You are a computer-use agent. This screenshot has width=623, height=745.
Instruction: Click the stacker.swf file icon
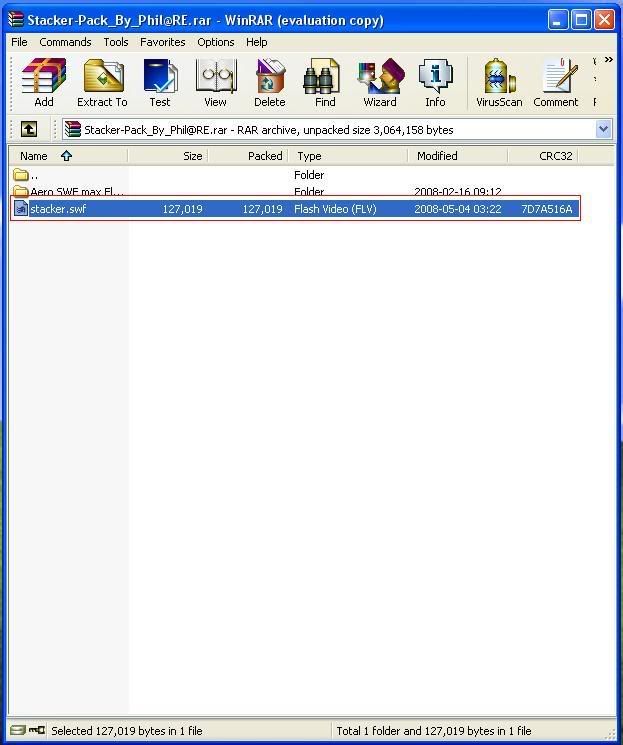[21, 208]
